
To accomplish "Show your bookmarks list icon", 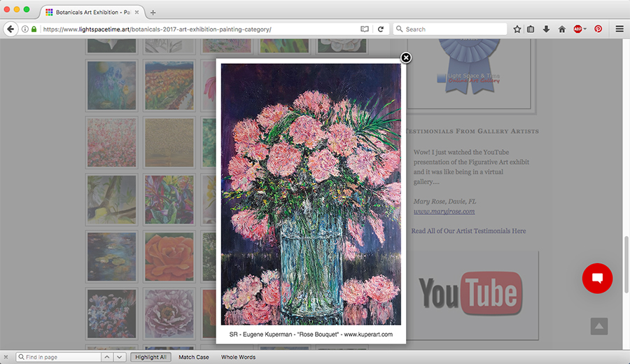I will point(531,29).
